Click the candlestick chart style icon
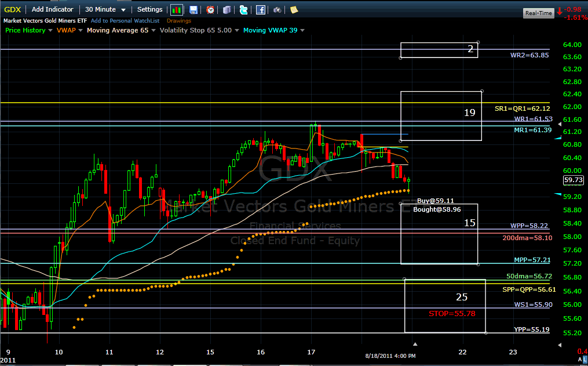This screenshot has width=588, height=366. click(x=177, y=10)
